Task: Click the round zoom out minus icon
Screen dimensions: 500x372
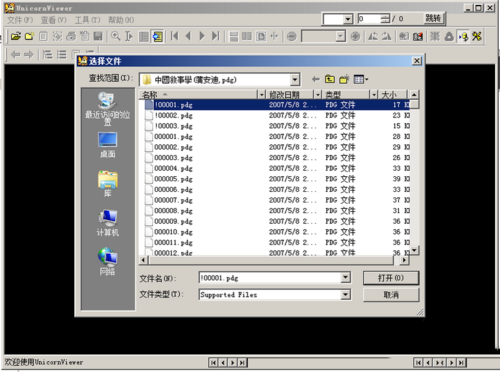Action: 292,36
